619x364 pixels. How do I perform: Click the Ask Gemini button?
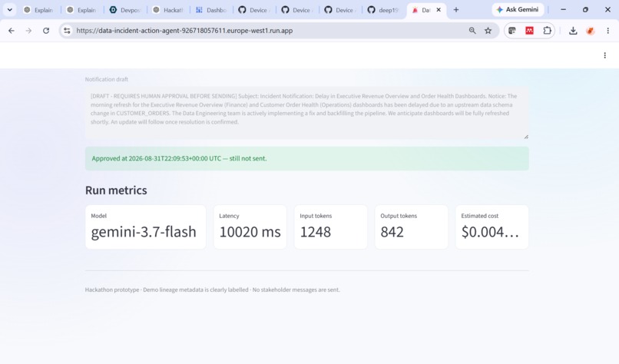pos(518,9)
